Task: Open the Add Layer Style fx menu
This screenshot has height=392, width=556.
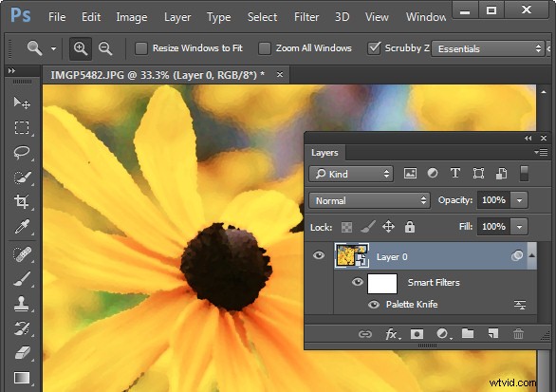Action: (392, 334)
